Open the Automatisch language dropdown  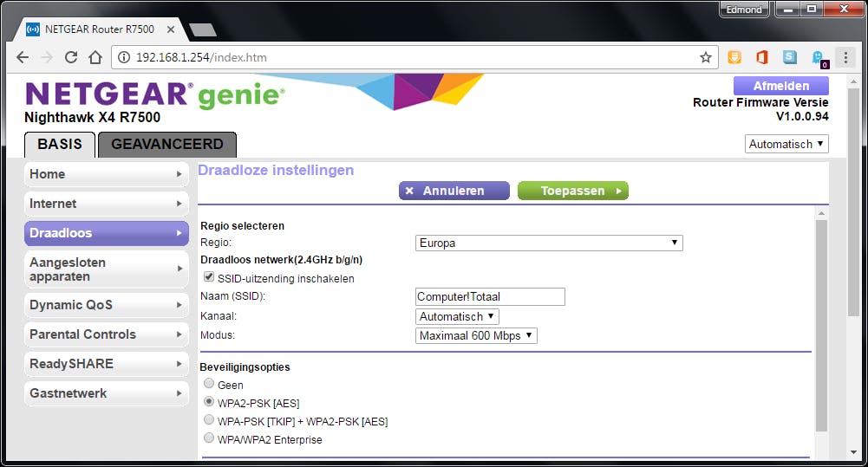coord(786,144)
